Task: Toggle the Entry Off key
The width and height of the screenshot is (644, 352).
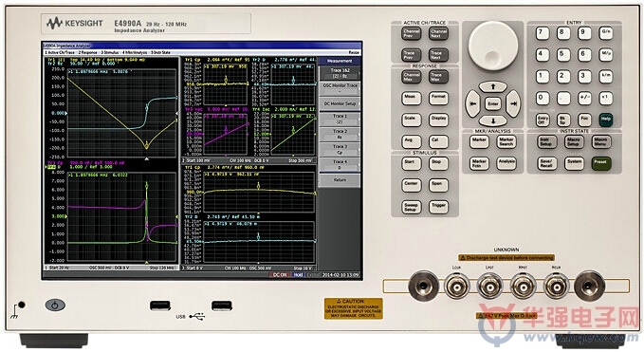Action: click(543, 120)
